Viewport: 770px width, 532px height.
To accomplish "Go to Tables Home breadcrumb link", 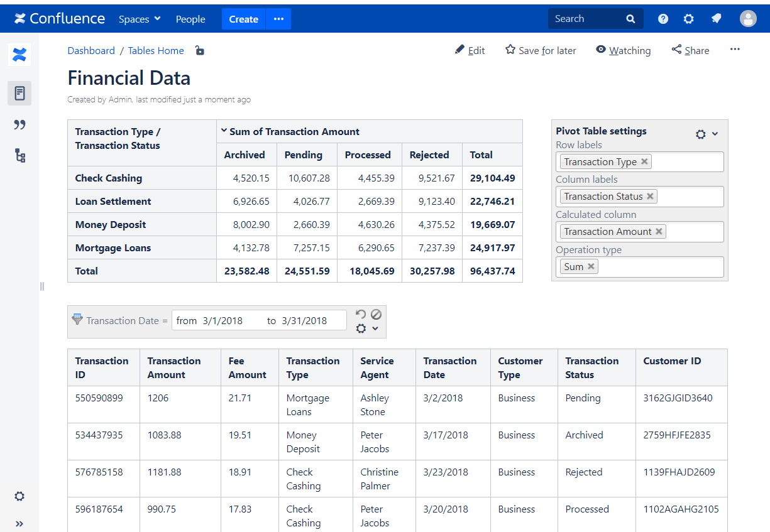I will click(x=156, y=50).
